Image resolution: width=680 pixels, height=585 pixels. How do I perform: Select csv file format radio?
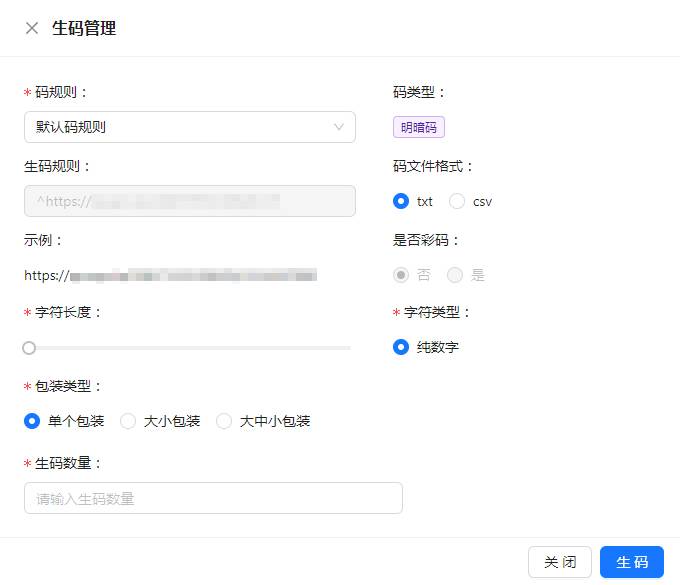tap(457, 201)
